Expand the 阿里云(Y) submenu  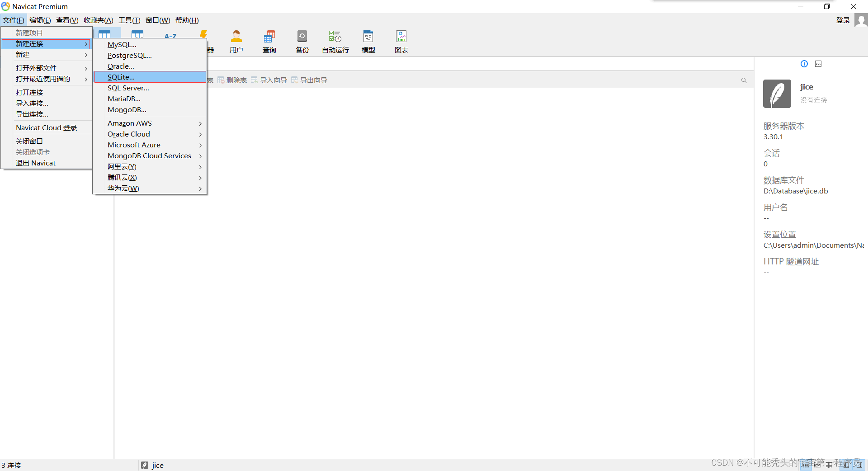tap(150, 167)
